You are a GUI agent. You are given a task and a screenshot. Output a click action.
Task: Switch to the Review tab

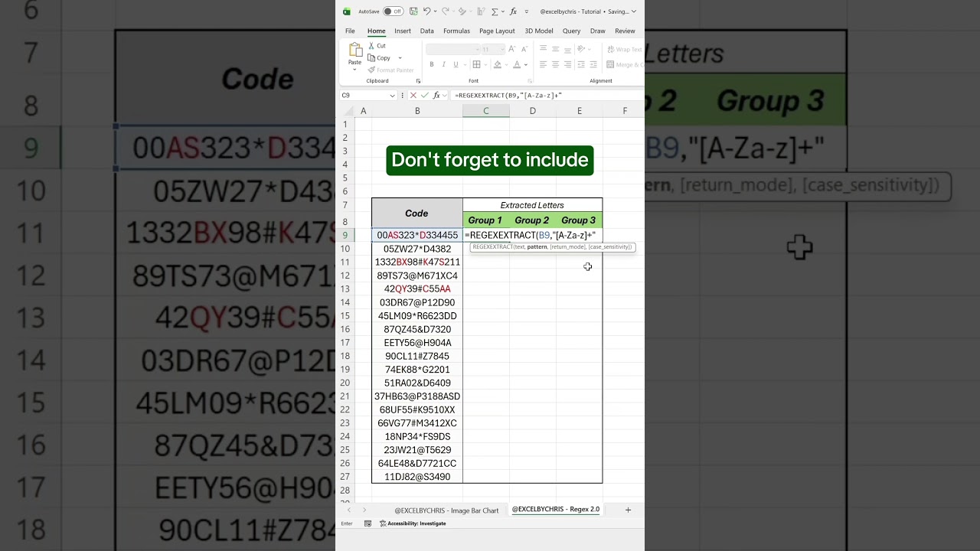pyautogui.click(x=625, y=31)
